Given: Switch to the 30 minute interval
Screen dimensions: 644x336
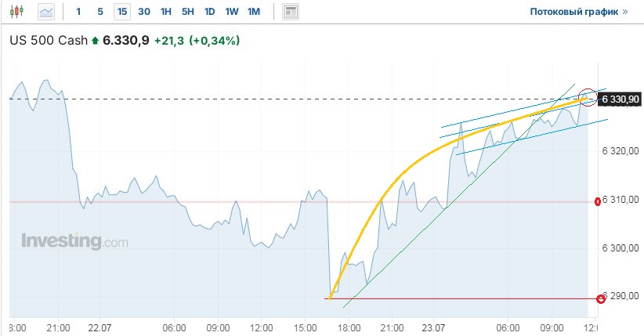Looking at the screenshot, I should point(144,12).
